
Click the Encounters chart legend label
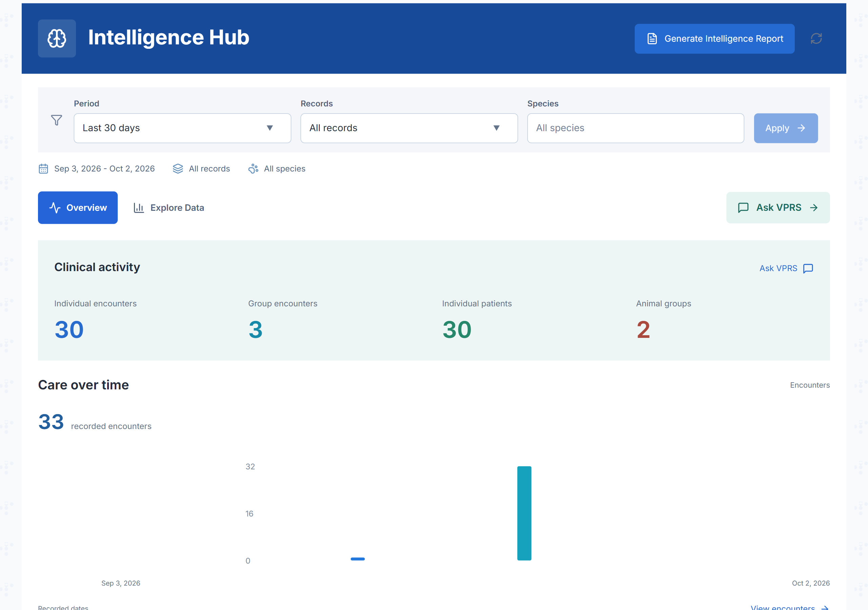coord(810,385)
